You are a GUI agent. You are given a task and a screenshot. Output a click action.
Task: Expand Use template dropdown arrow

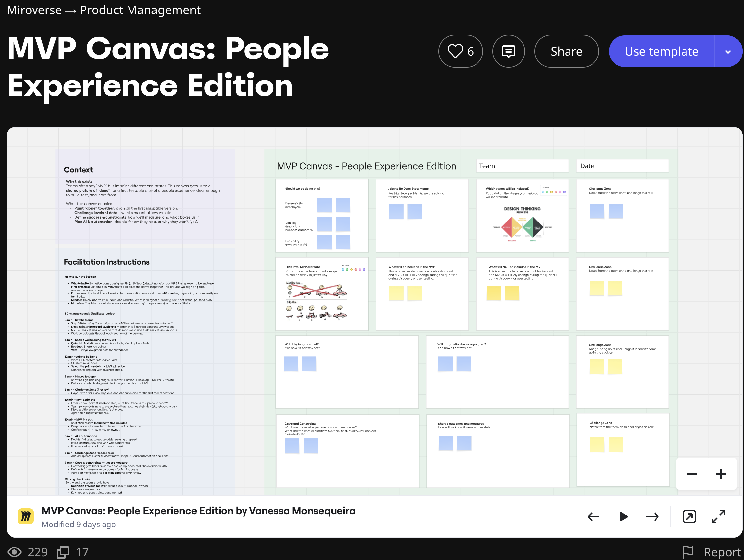pyautogui.click(x=728, y=52)
